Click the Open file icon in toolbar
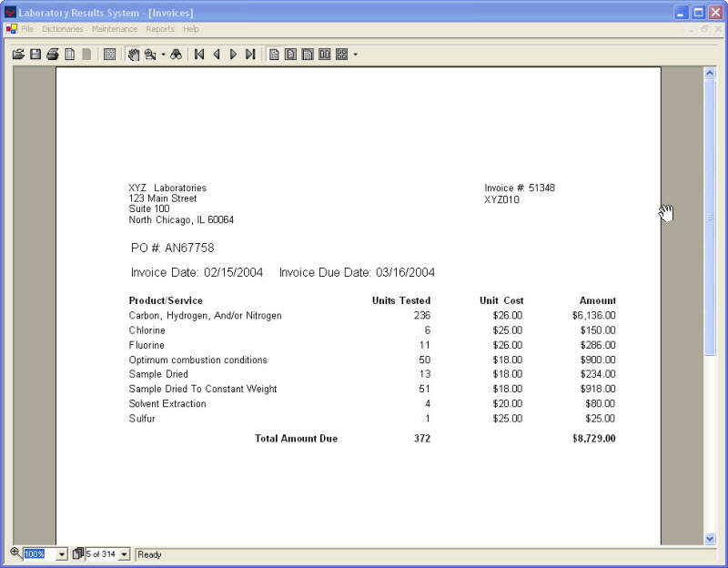The height and width of the screenshot is (568, 728). (x=18, y=55)
